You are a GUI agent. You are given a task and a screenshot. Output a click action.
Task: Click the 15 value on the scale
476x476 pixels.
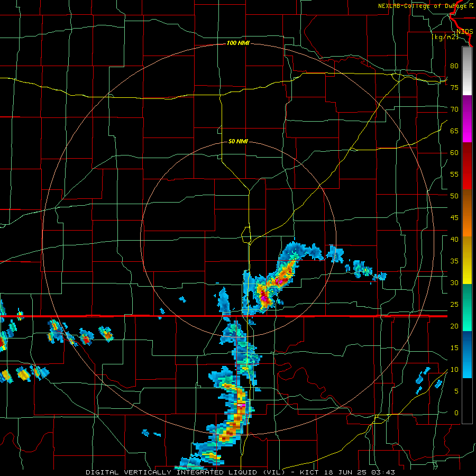click(454, 347)
